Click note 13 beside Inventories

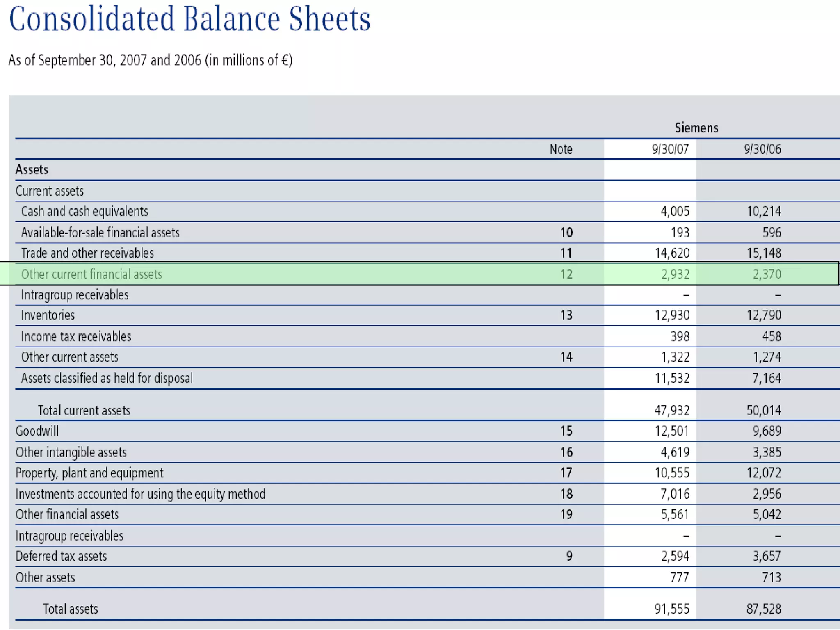click(x=566, y=315)
